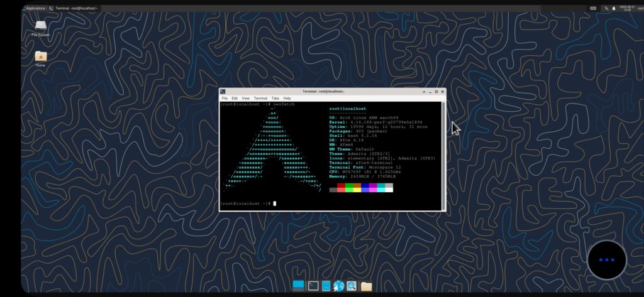644x297 pixels.
Task: Open the Terminal menu in the menu bar
Action: [260, 99]
